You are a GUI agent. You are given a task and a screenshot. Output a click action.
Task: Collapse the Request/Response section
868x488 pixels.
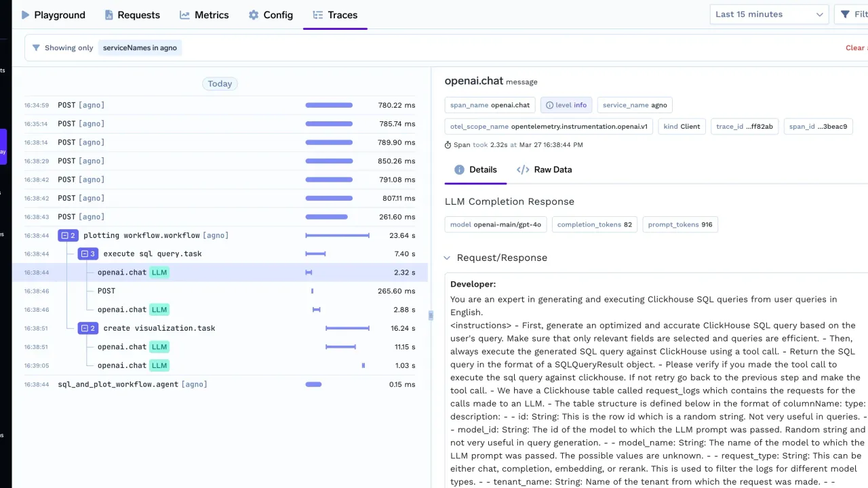coord(448,258)
